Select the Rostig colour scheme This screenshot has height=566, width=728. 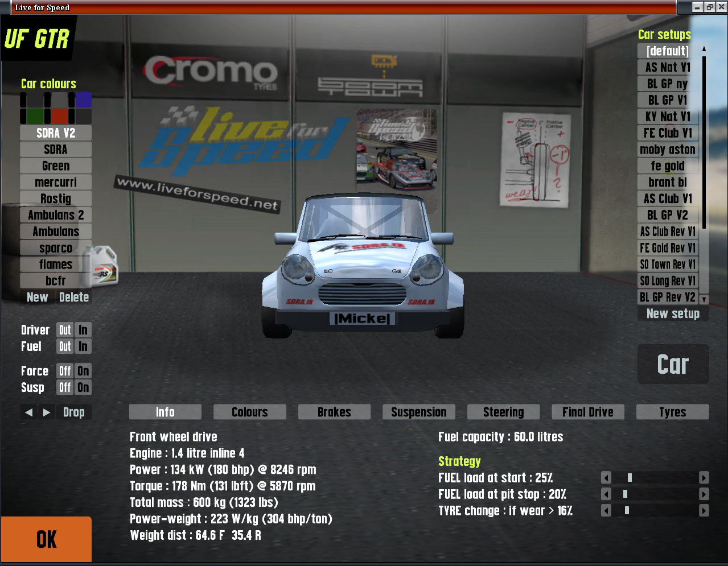pos(56,199)
